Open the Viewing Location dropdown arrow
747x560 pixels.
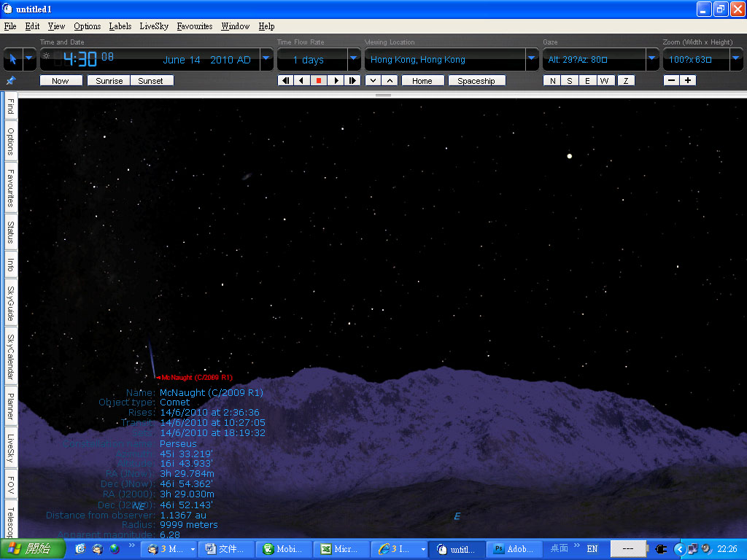[x=532, y=59]
